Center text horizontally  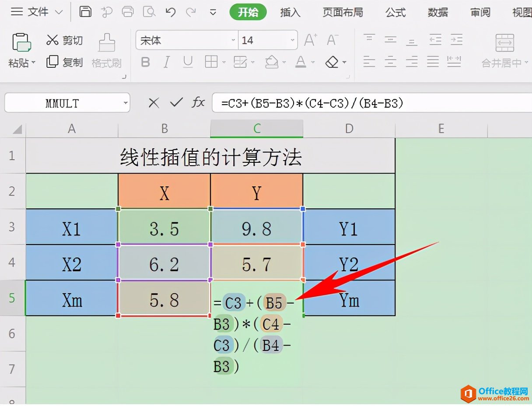(x=391, y=61)
